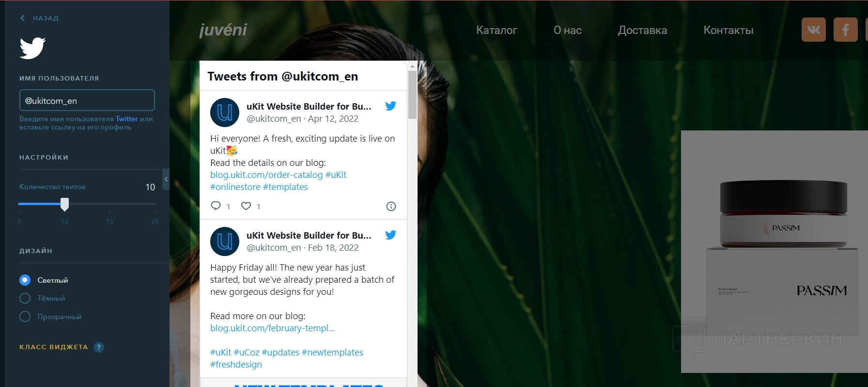Select the Тёмный design option
This screenshot has height=387, width=868.
click(x=25, y=298)
